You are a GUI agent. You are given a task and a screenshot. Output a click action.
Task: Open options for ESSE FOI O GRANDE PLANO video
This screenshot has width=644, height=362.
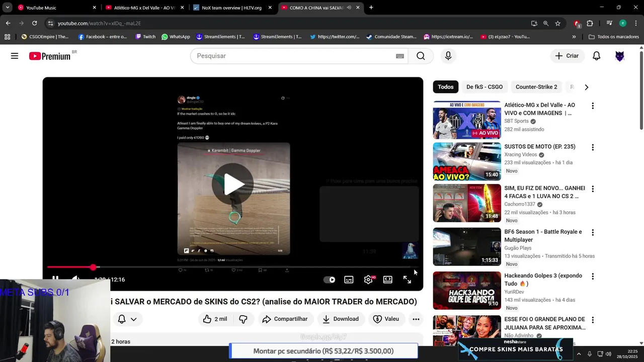593,320
